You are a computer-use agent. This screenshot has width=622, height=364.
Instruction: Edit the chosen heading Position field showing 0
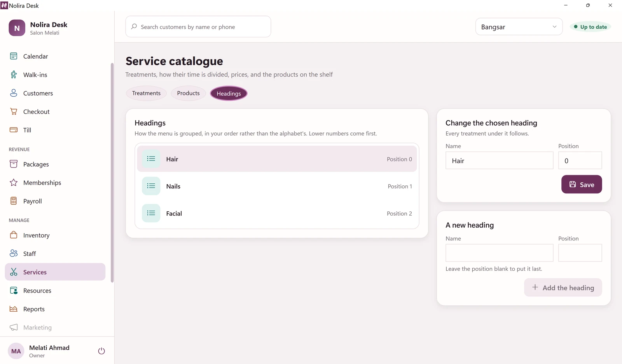click(580, 160)
